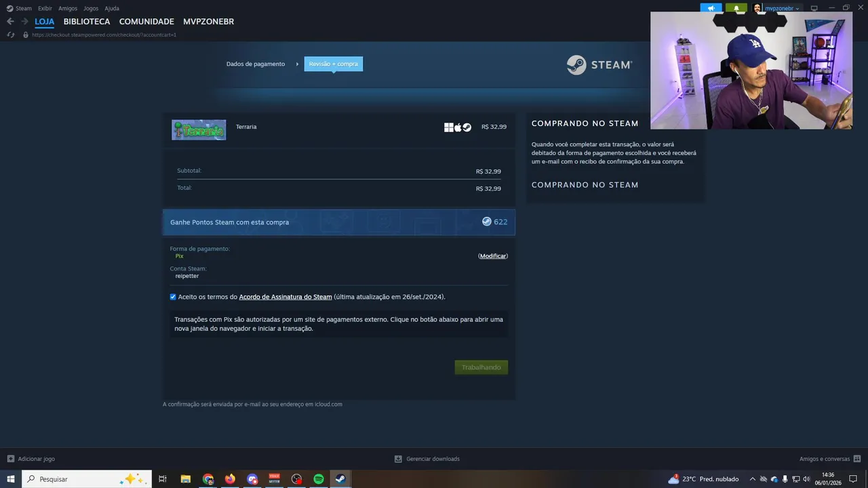Click the Trabalhando purchase button
868x488 pixels.
(481, 367)
